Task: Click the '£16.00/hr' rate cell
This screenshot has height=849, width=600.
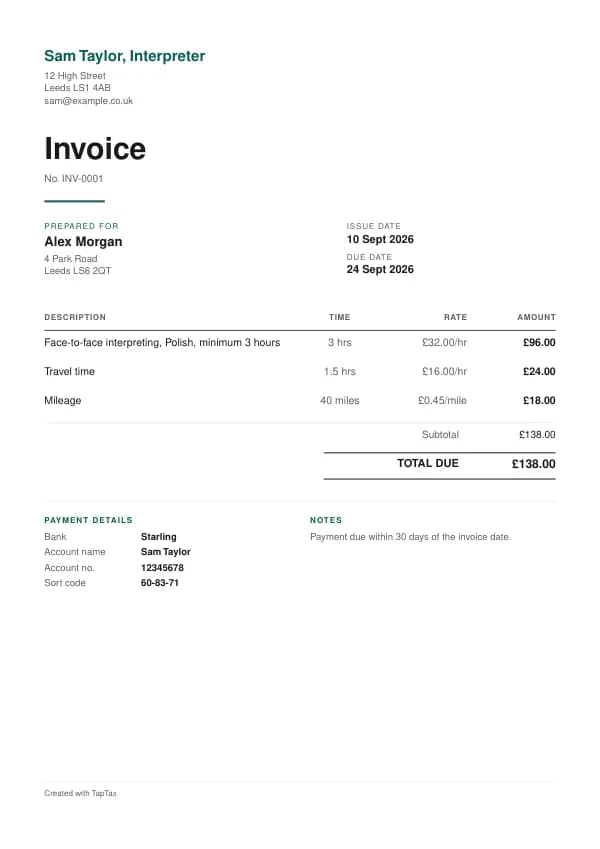Action: (x=445, y=371)
